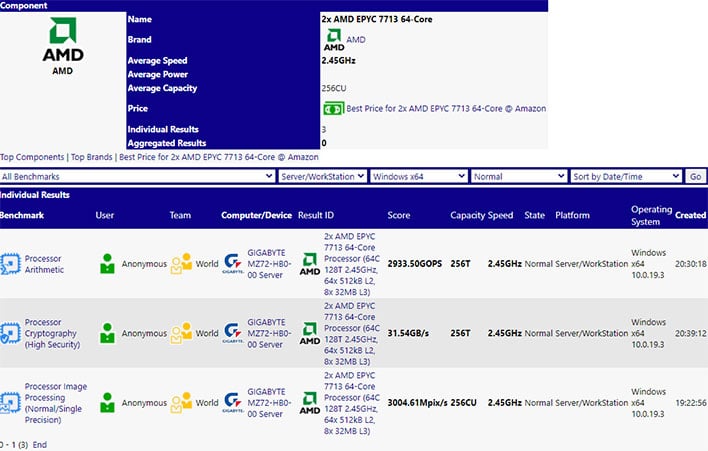The height and width of the screenshot is (451, 708).
Task: Click the Created column header
Action: 690,215
